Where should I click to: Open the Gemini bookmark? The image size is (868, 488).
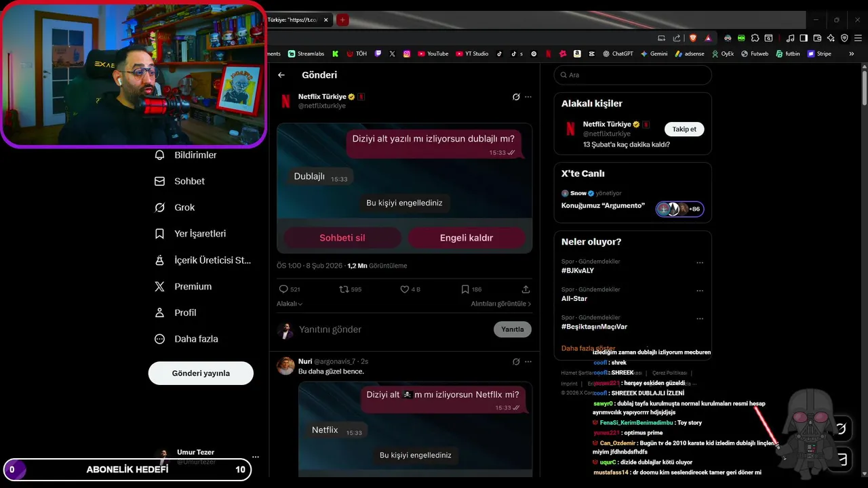coord(654,54)
